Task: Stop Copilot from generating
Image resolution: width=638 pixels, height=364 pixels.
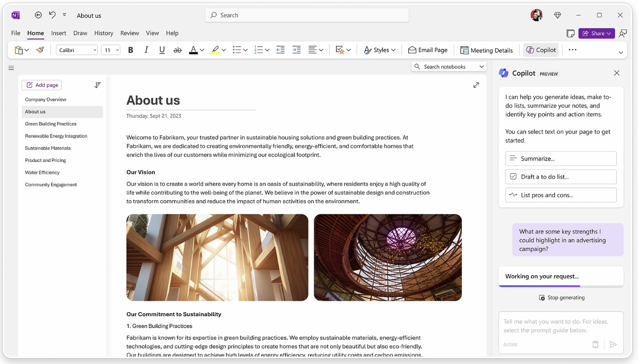Action: 561,297
